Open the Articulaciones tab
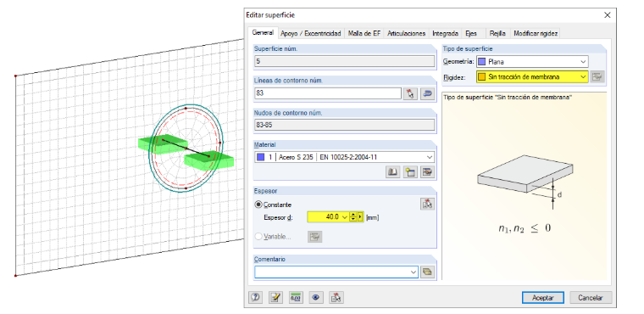This screenshot has width=644, height=314. 406,34
